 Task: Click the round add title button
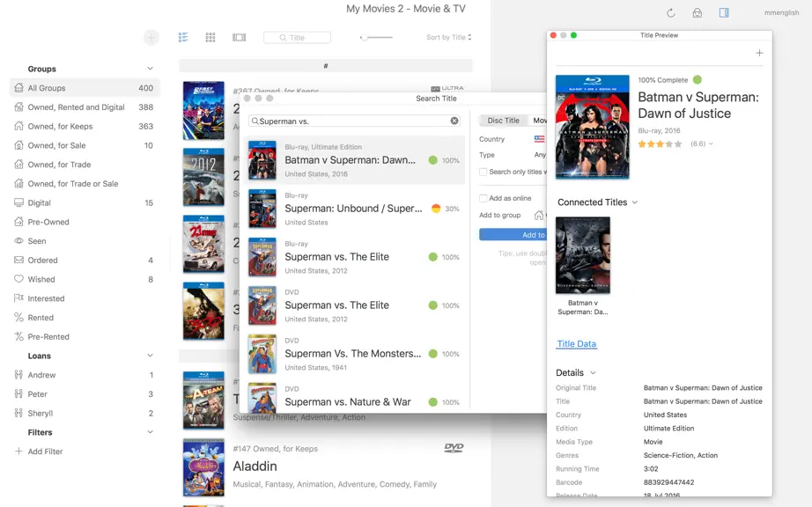coord(151,37)
